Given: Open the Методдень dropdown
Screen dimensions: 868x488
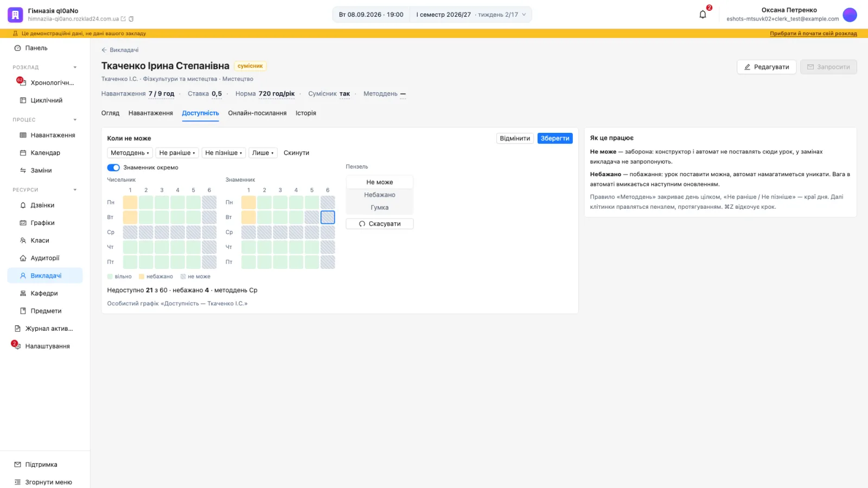Looking at the screenshot, I should pyautogui.click(x=130, y=153).
